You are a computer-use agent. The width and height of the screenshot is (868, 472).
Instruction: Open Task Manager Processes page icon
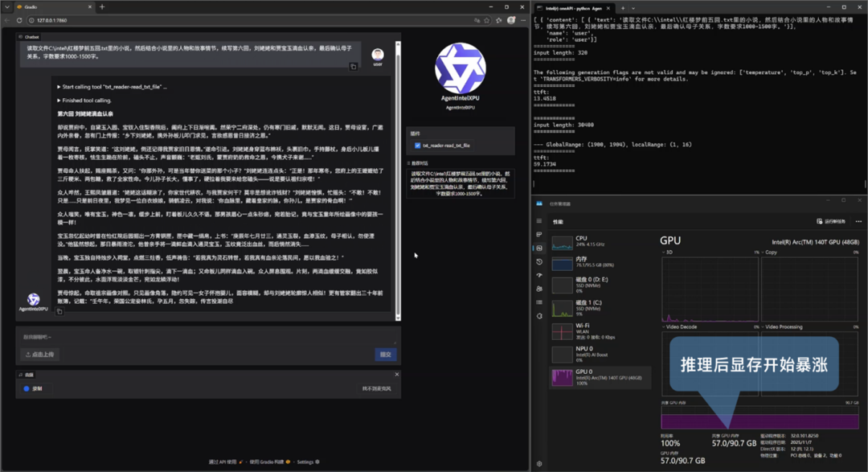(539, 235)
